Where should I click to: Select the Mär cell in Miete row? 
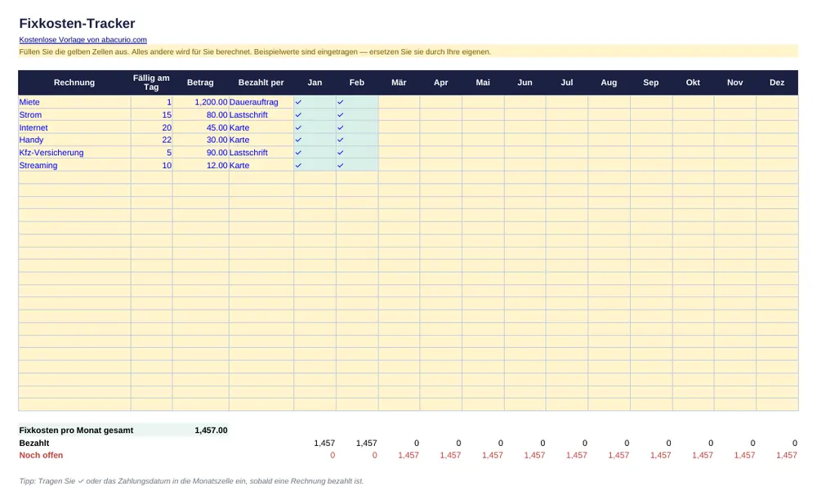point(400,102)
